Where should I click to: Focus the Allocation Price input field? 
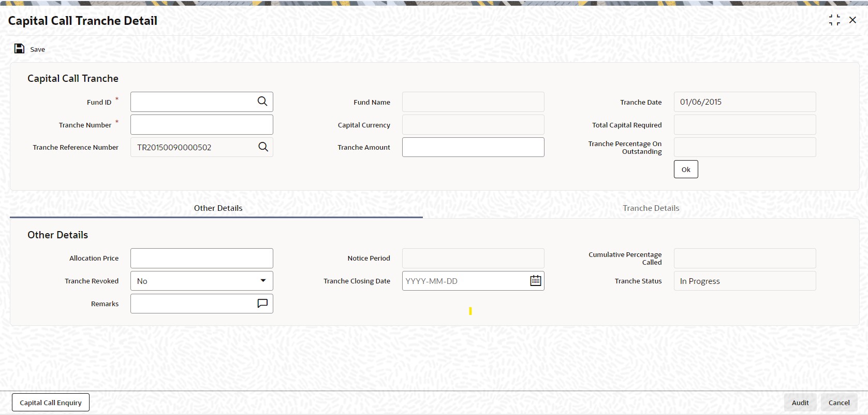point(202,258)
